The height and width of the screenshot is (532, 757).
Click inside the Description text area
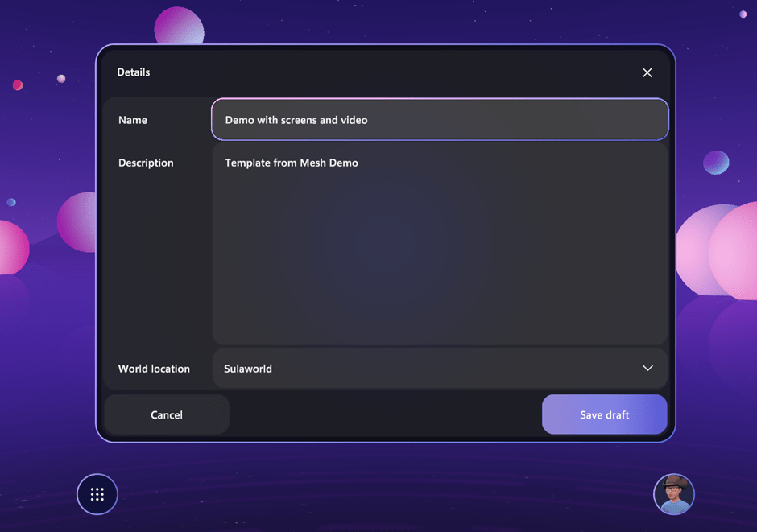click(440, 241)
